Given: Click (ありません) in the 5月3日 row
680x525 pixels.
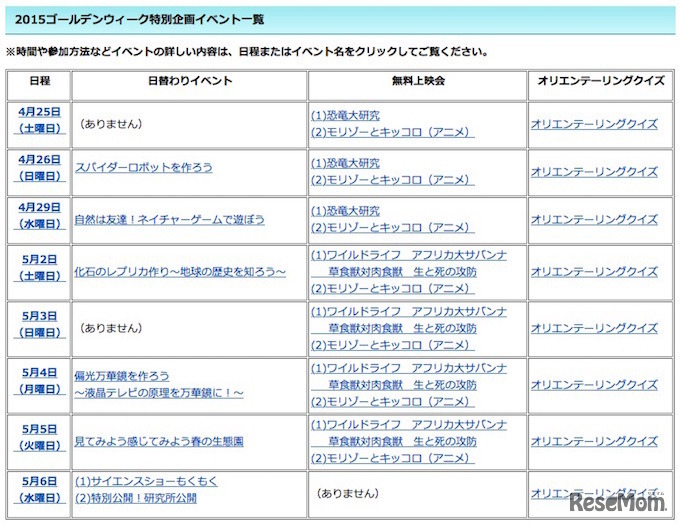Looking at the screenshot, I should [x=111, y=328].
